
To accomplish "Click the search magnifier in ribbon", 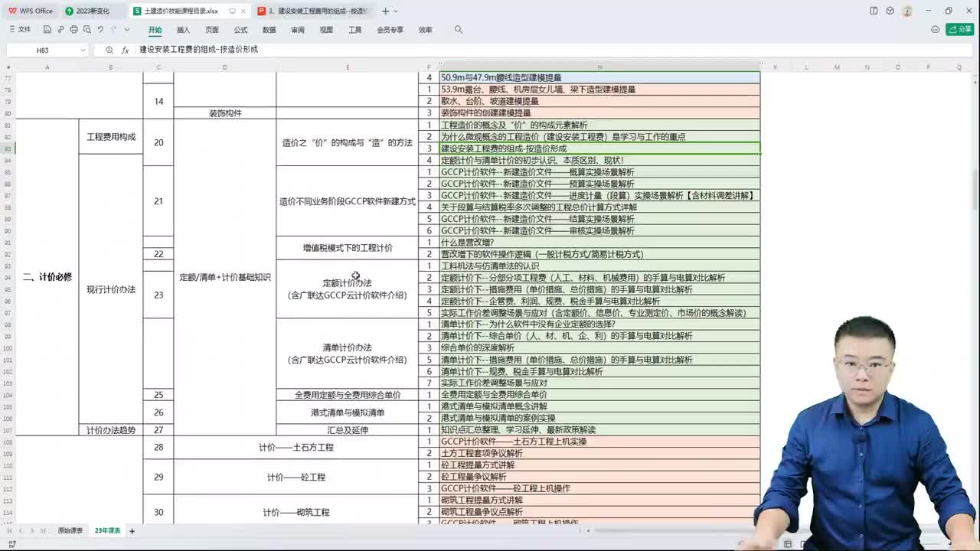I will tap(459, 30).
